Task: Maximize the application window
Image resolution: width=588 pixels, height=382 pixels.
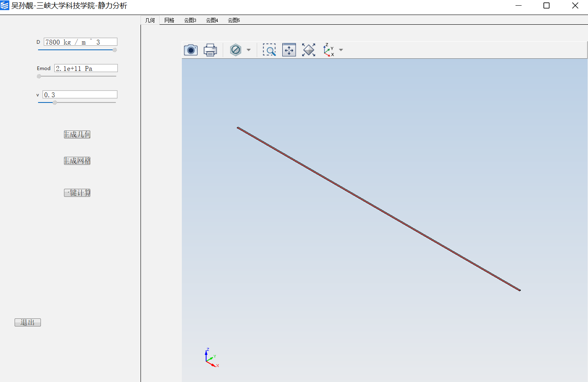Action: click(546, 6)
